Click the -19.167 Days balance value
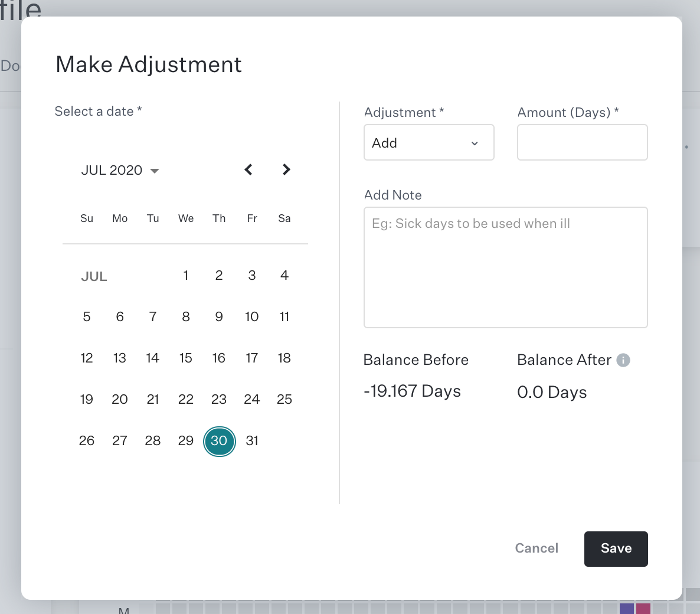 click(x=412, y=391)
